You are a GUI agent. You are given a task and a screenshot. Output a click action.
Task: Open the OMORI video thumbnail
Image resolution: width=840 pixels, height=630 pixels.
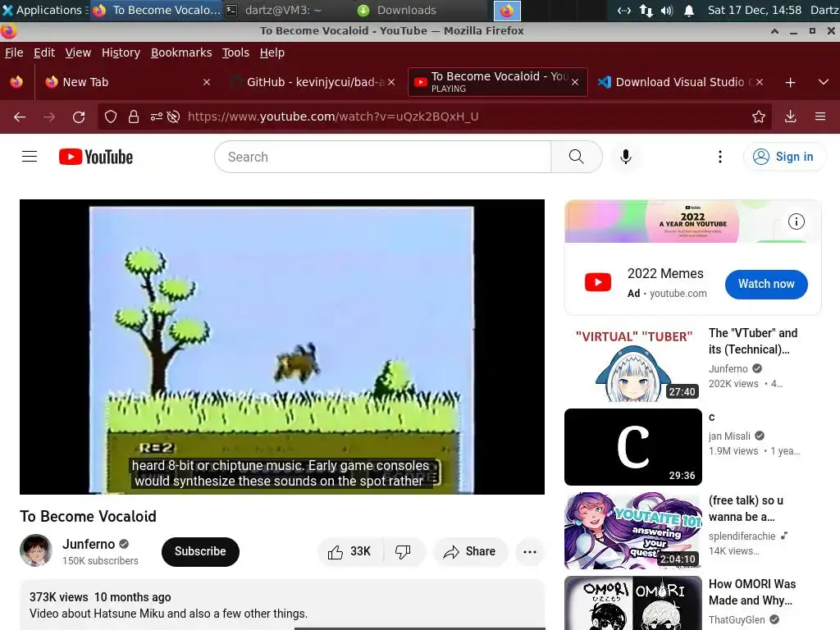click(x=632, y=603)
